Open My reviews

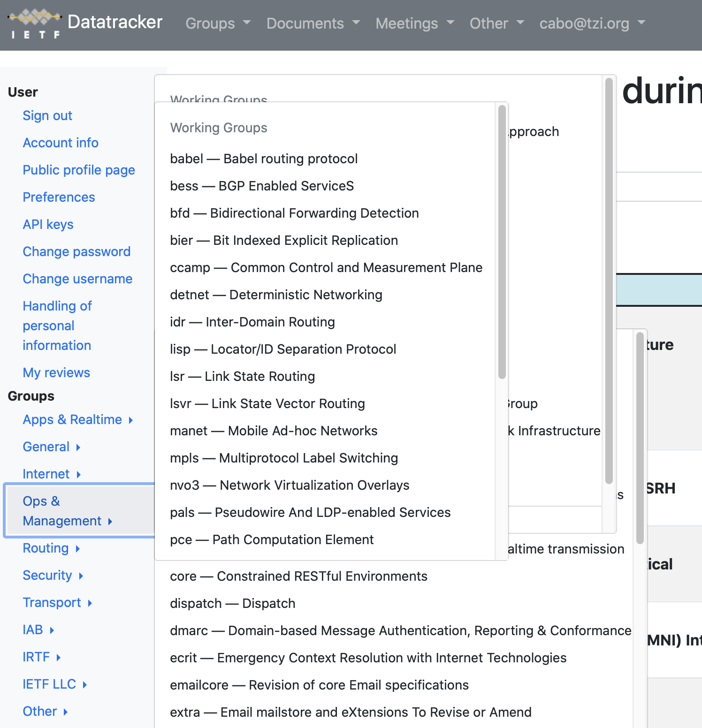[56, 372]
